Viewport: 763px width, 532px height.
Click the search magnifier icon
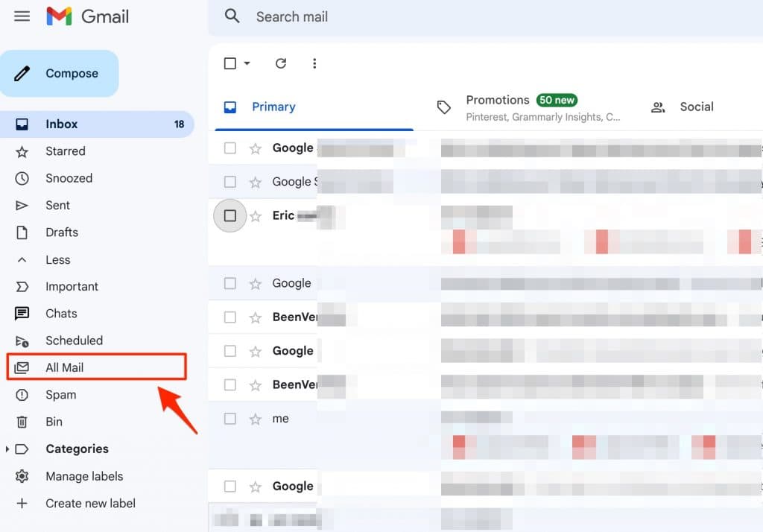click(232, 16)
